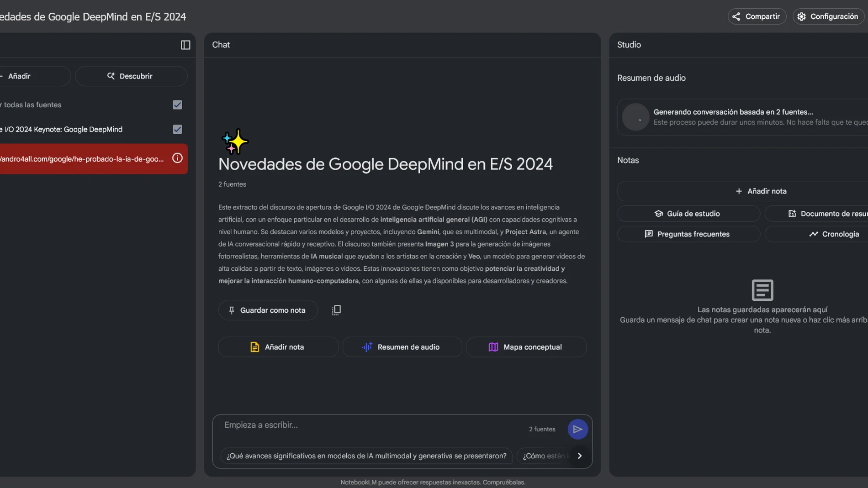This screenshot has width=868, height=488.
Task: Copy the summary with the copy icon
Action: point(336,310)
